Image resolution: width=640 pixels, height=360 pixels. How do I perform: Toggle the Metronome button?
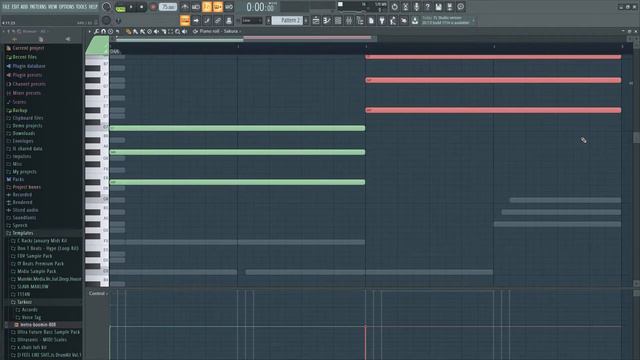[185, 7]
